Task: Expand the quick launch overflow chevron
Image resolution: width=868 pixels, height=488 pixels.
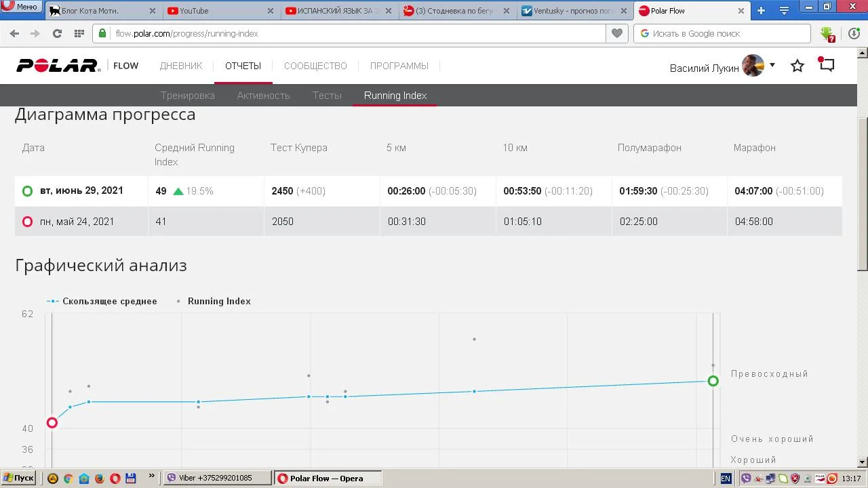Action: [x=151, y=476]
